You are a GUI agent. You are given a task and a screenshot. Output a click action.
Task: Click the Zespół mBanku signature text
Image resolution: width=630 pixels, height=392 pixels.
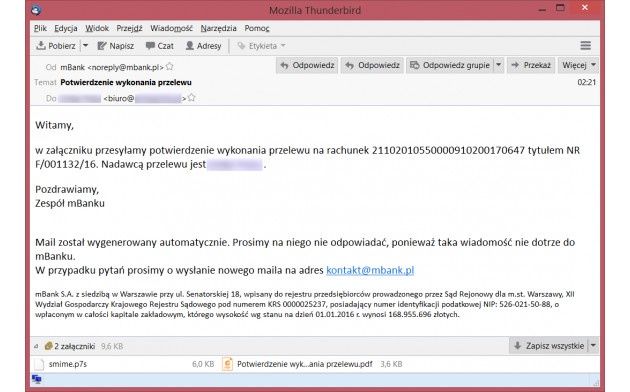coord(70,203)
